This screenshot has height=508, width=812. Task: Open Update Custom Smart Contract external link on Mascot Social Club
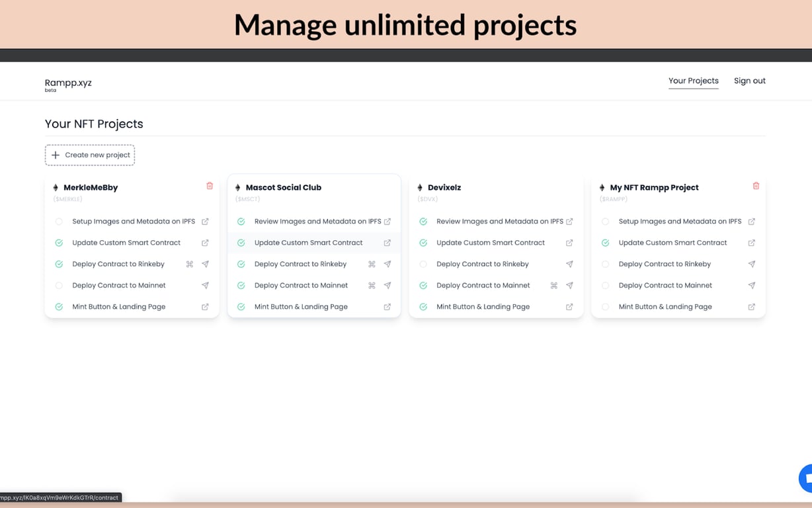point(386,243)
